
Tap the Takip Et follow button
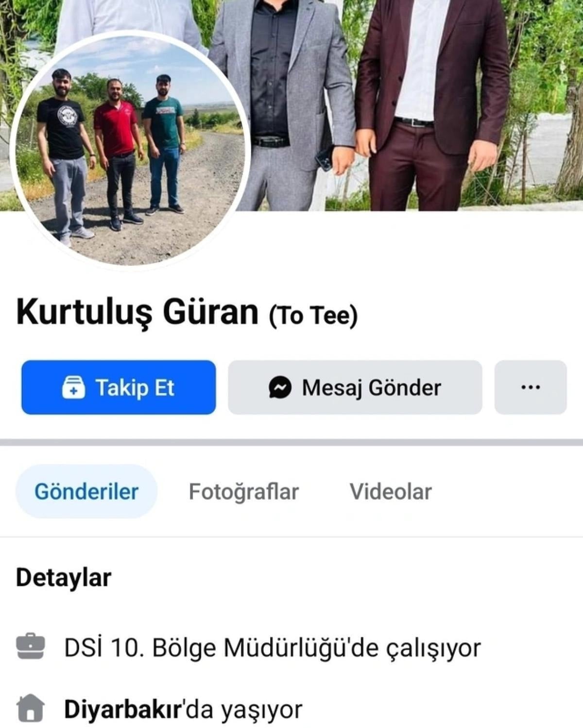[x=119, y=387]
